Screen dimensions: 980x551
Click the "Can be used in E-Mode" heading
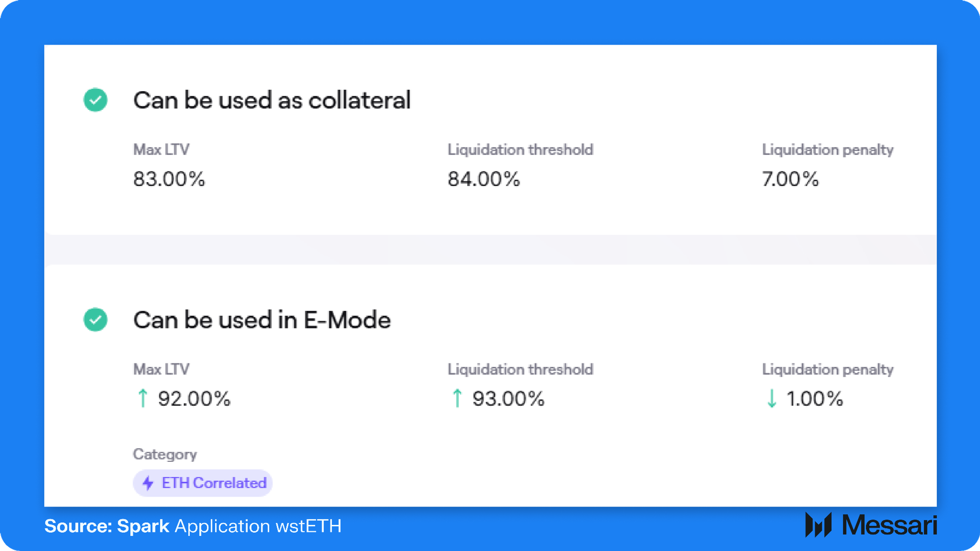(262, 320)
